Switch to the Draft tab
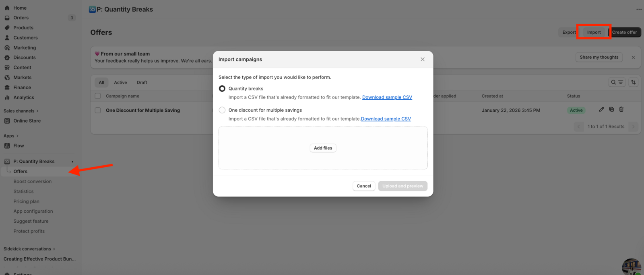 pos(142,82)
